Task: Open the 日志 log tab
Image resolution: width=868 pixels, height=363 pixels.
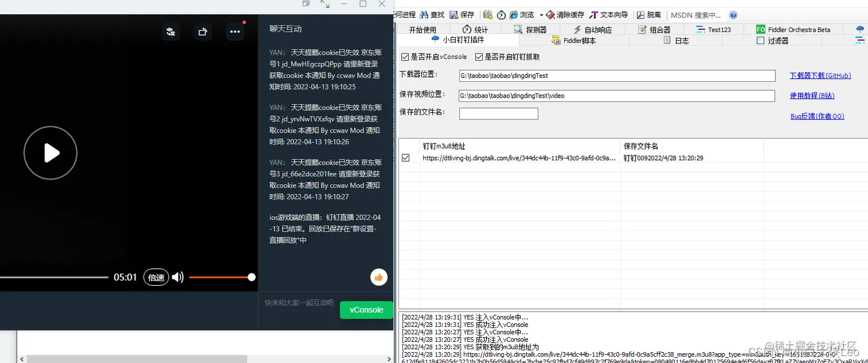Action: [x=676, y=41]
